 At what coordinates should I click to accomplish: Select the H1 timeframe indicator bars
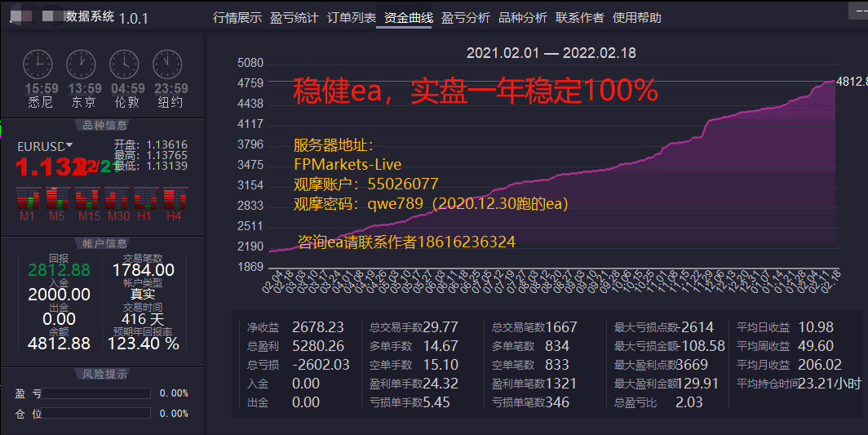tap(144, 198)
